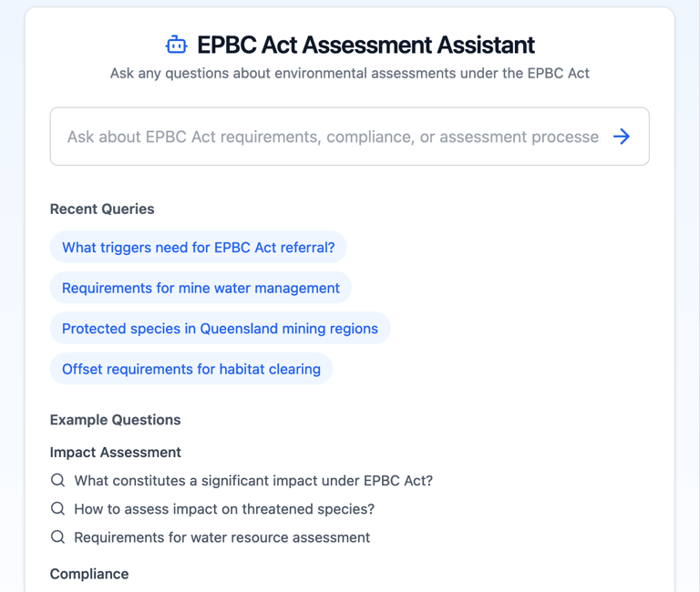Pick 'Offset requirements for habitat clearing' chip
700x592 pixels.
pos(190,369)
